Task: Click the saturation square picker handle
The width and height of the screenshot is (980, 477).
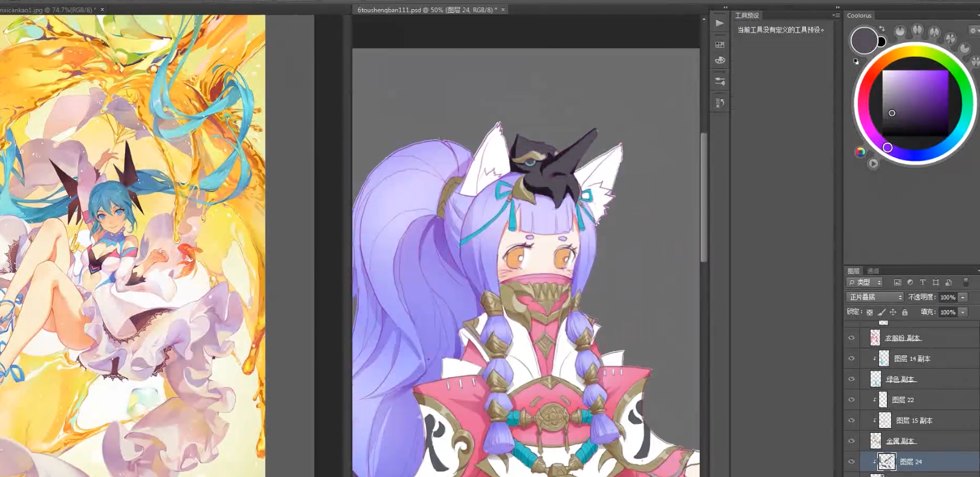Action: 892,113
